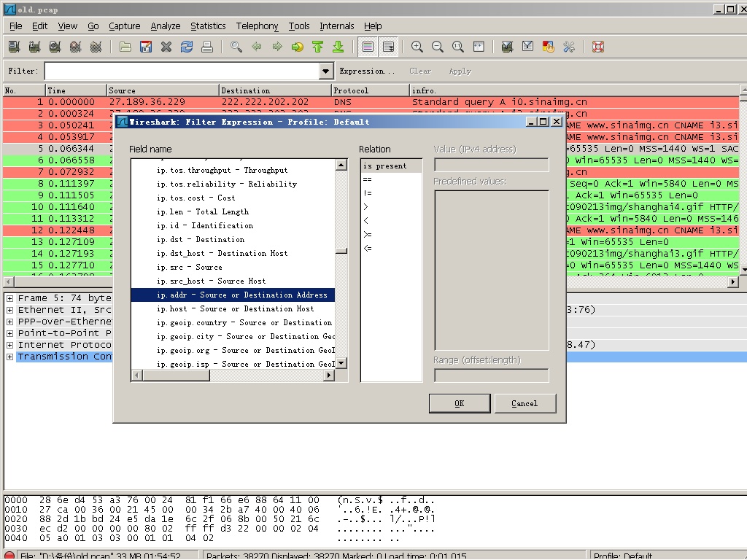Sort packets by Protocol column header
This screenshot has height=560, width=747.
pos(370,90)
